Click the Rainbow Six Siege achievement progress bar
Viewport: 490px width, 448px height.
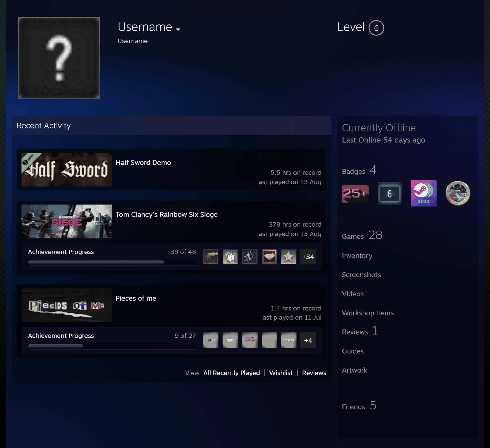click(112, 262)
